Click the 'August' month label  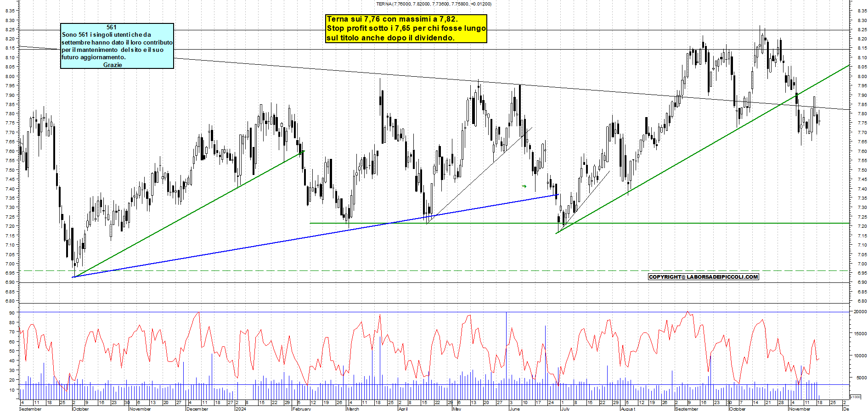(x=628, y=409)
